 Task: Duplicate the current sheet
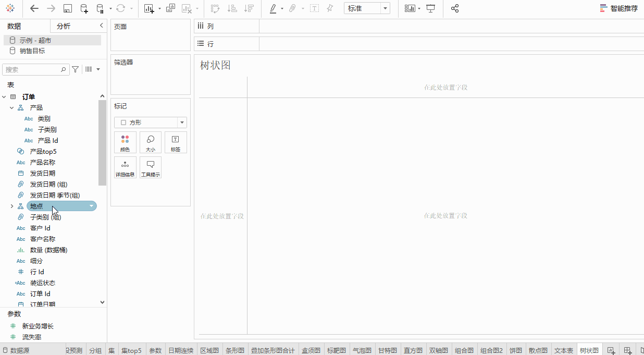pos(170,8)
